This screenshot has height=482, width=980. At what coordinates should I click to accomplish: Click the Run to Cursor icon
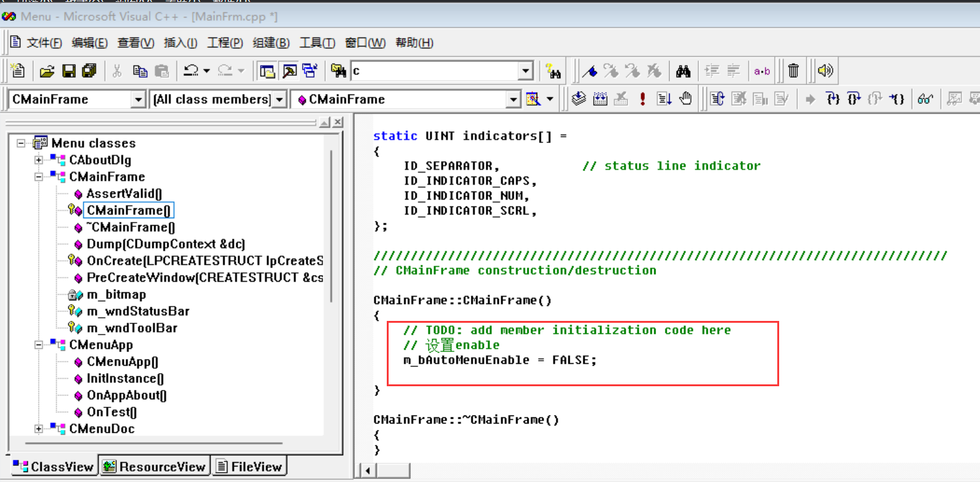point(896,98)
